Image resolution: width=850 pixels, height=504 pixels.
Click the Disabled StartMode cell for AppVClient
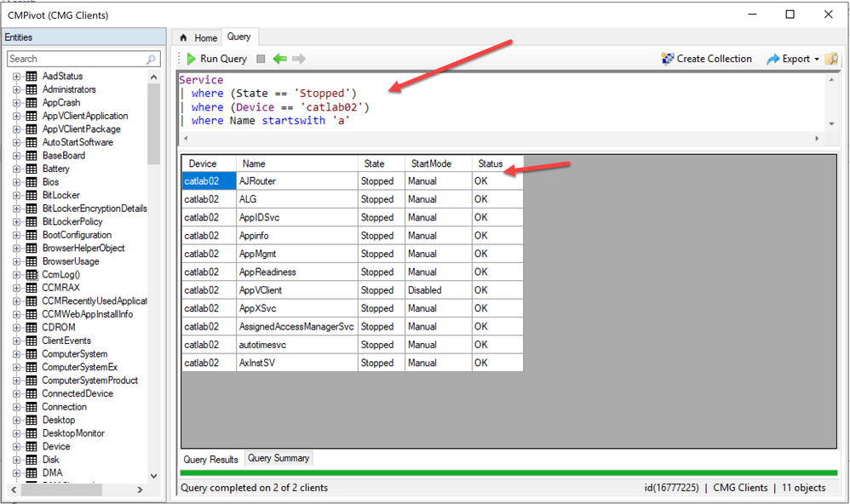[438, 290]
